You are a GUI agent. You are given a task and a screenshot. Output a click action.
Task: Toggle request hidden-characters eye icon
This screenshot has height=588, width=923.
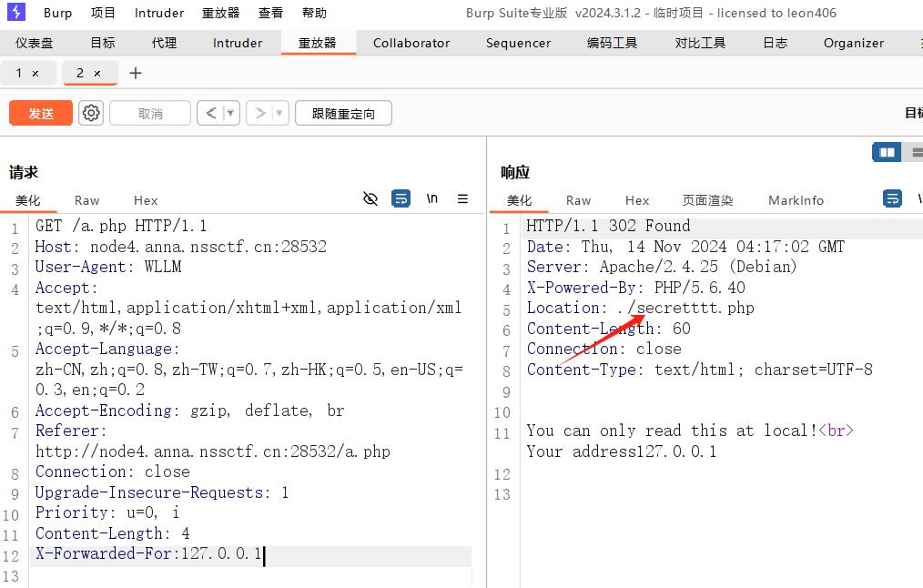370,199
